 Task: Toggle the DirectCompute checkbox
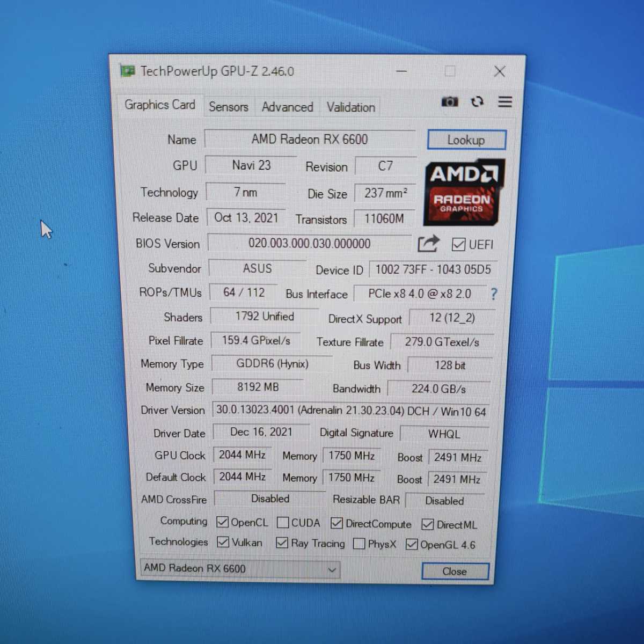point(336,523)
